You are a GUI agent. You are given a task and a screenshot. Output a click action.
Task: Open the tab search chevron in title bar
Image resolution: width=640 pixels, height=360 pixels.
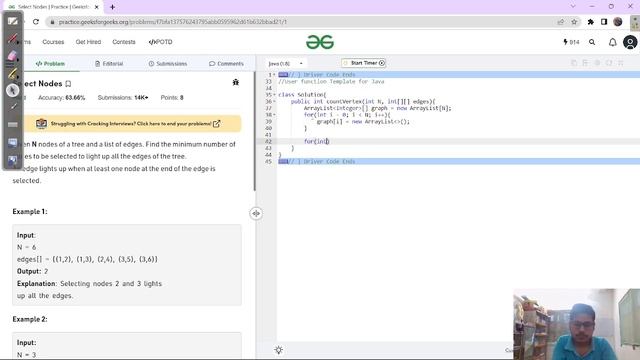coord(573,7)
